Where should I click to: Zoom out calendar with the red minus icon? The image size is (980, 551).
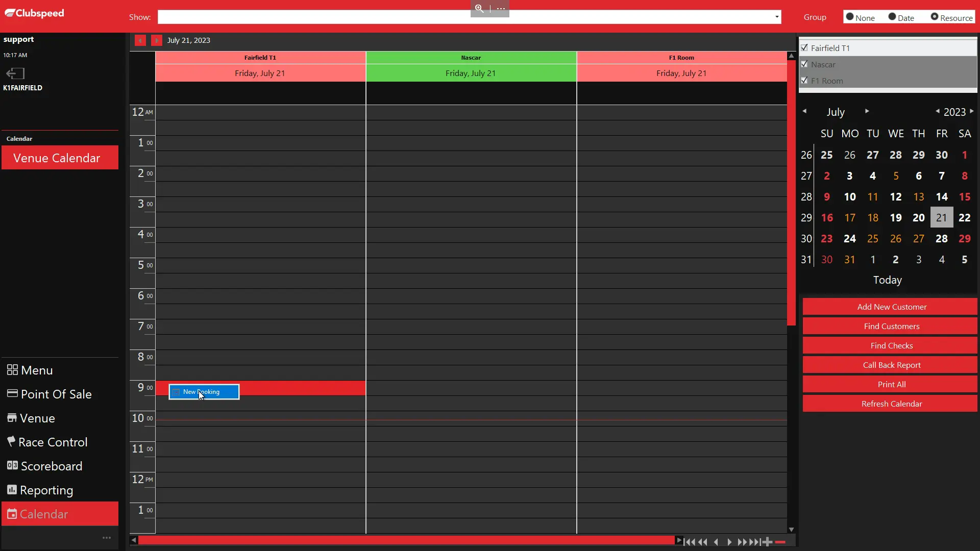pyautogui.click(x=780, y=542)
